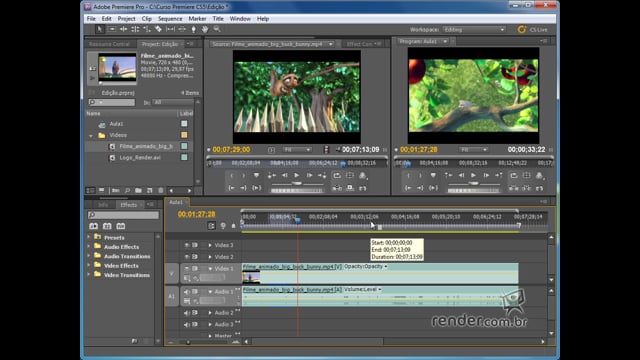Click the Accelerated Effects filter icon
This screenshot has height=360, width=640.
[x=93, y=226]
